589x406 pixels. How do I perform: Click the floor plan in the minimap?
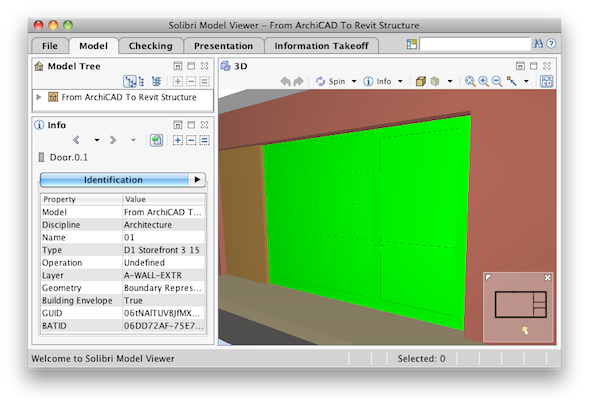coord(521,304)
